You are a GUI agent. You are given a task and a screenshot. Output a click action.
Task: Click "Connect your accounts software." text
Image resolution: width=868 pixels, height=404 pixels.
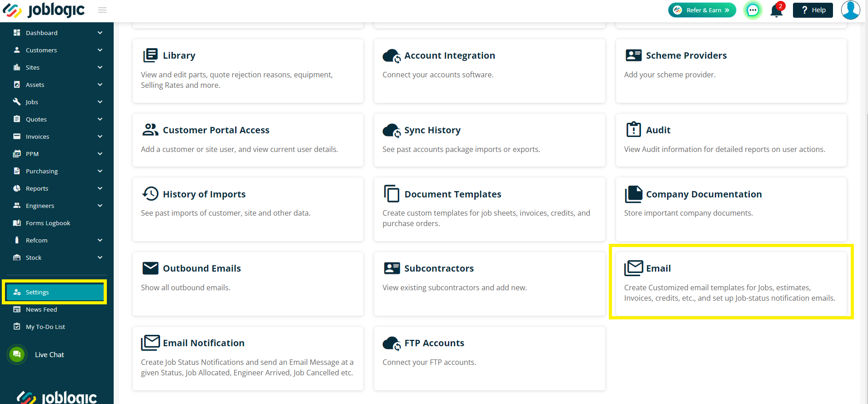438,75
